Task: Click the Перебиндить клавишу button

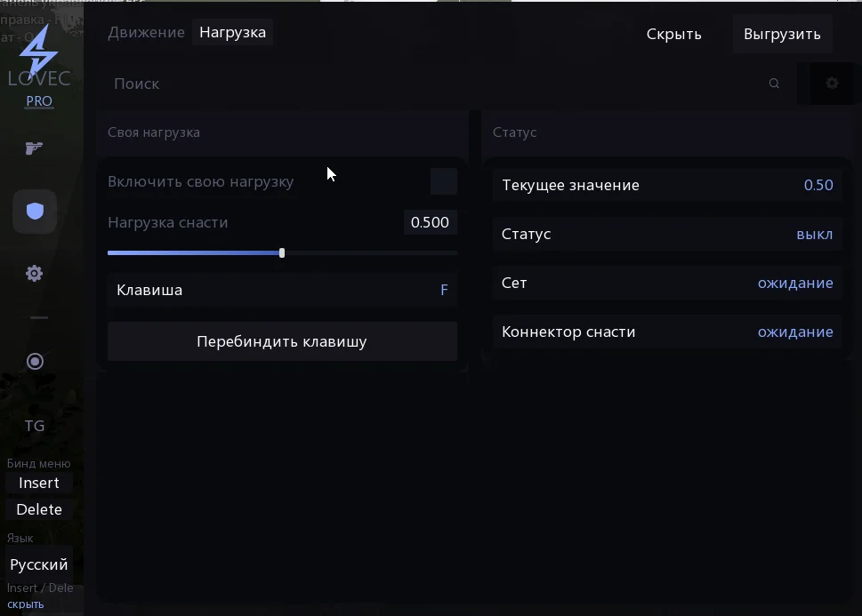Action: (x=282, y=341)
